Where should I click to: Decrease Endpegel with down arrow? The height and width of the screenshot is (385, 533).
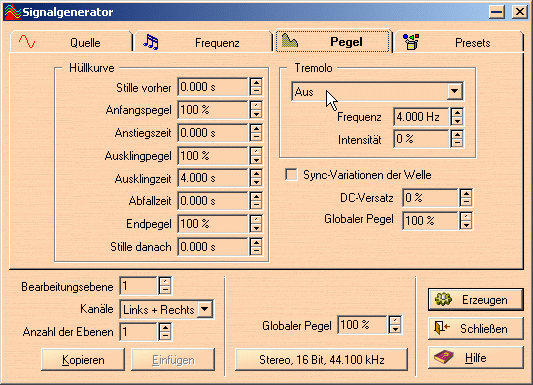(256, 228)
